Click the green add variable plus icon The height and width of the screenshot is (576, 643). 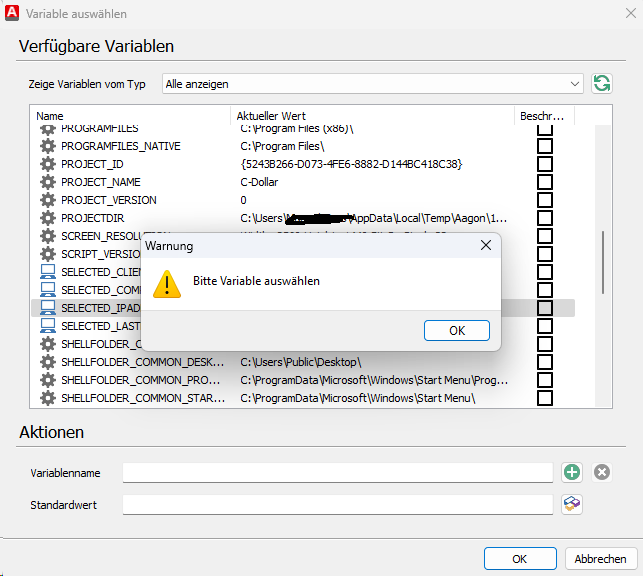click(572, 472)
